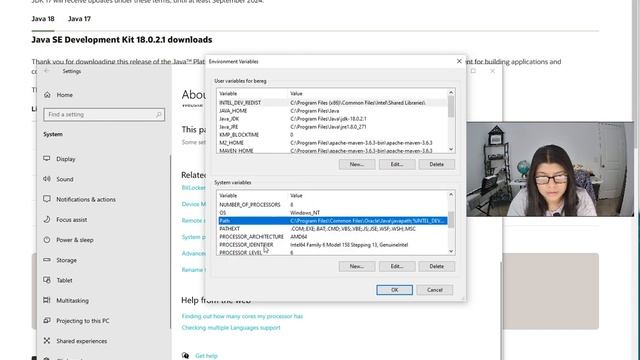The height and width of the screenshot is (360, 640).
Task: Select PROCESSOR_LEVEL system variable
Action: (x=333, y=253)
